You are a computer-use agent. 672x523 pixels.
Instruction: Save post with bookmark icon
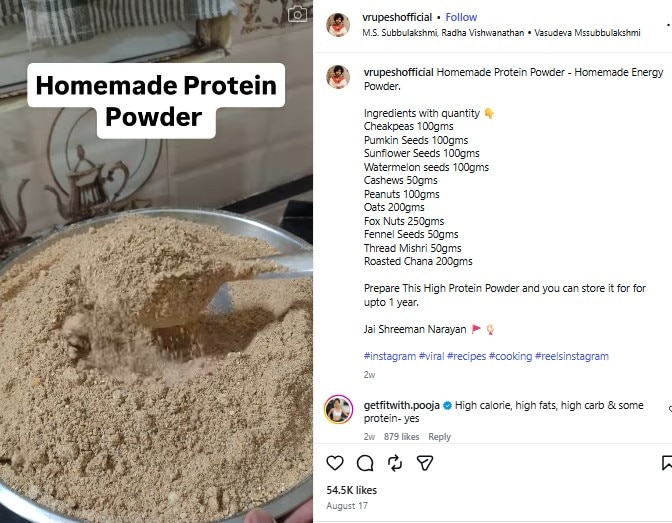[667, 463]
